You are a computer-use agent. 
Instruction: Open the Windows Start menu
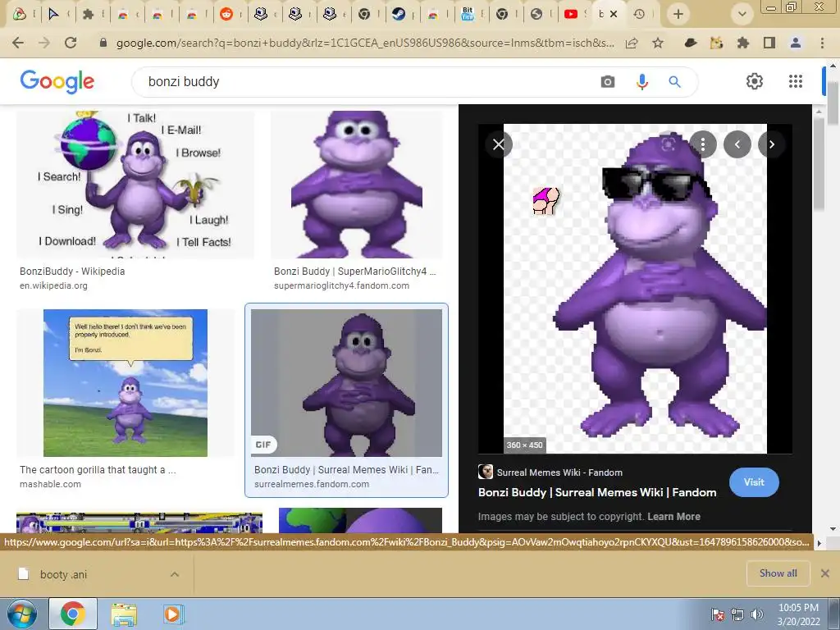[x=21, y=614]
